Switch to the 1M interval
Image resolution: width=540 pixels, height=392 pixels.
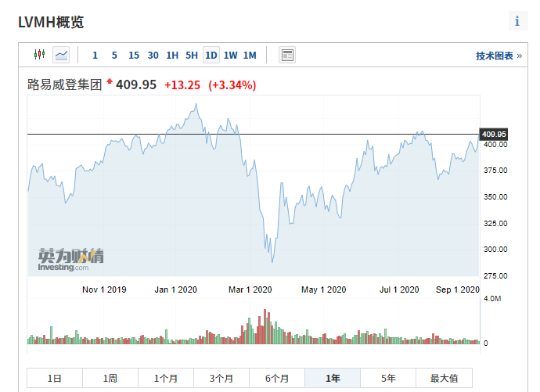tap(250, 56)
